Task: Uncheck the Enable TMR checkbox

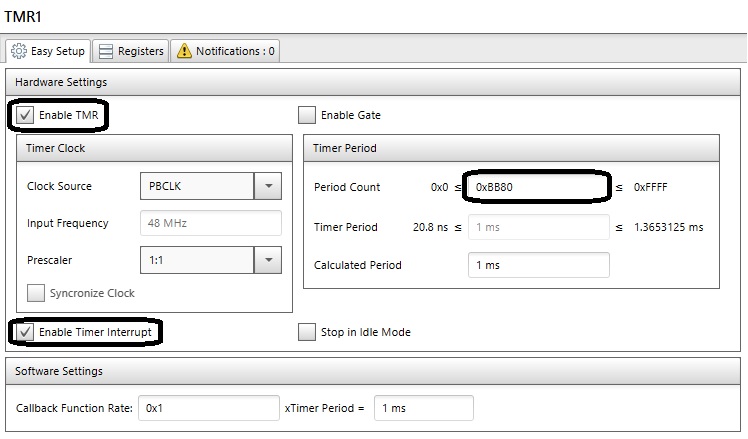Action: coord(25,115)
